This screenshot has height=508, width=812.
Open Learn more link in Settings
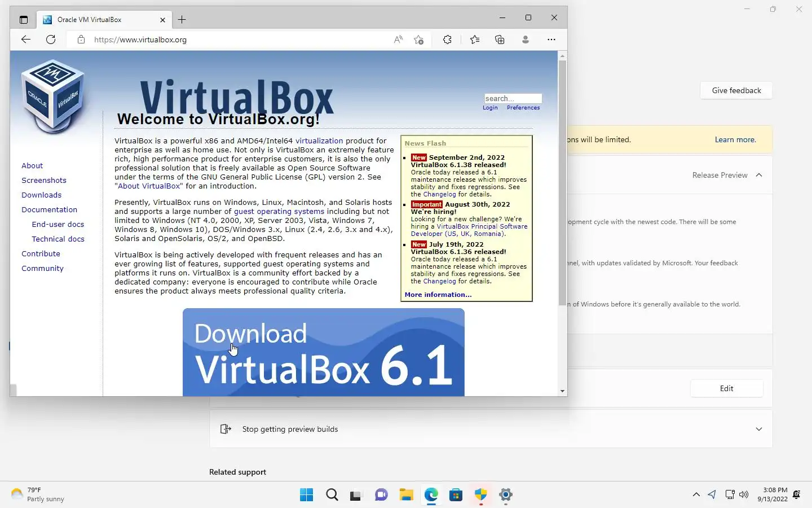click(735, 139)
